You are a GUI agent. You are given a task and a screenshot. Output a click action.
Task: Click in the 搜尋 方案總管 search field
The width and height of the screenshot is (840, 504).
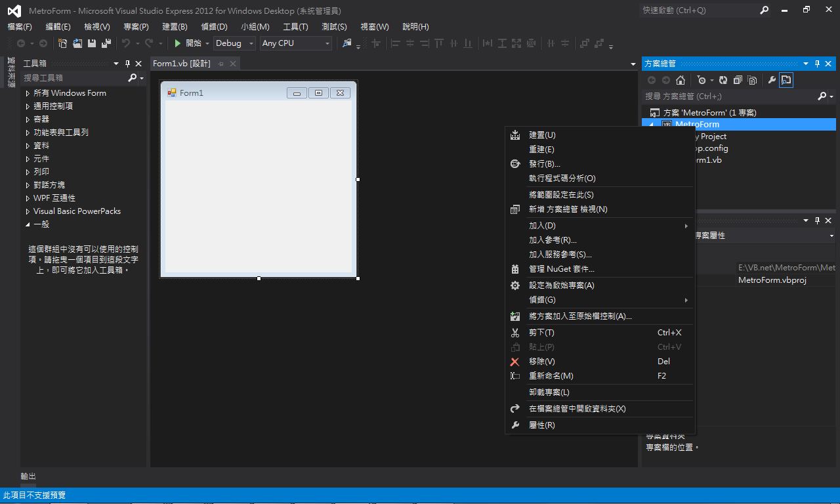coord(728,96)
